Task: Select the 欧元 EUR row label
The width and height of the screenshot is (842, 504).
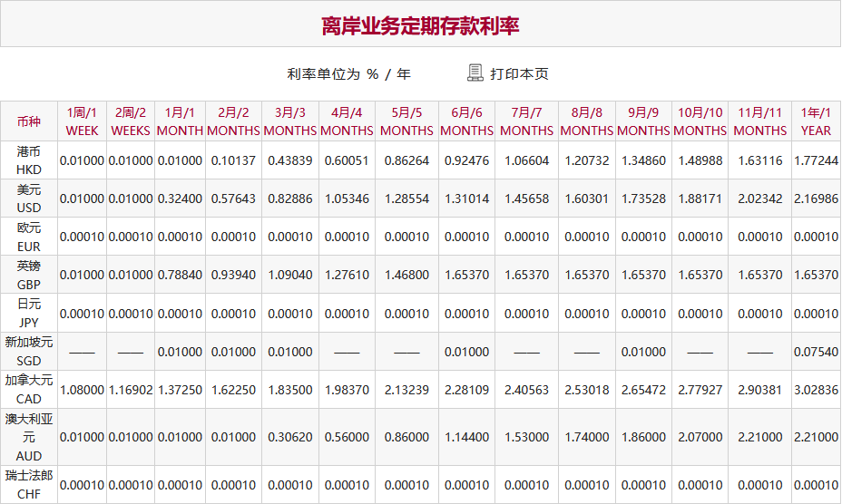Action: (29, 237)
